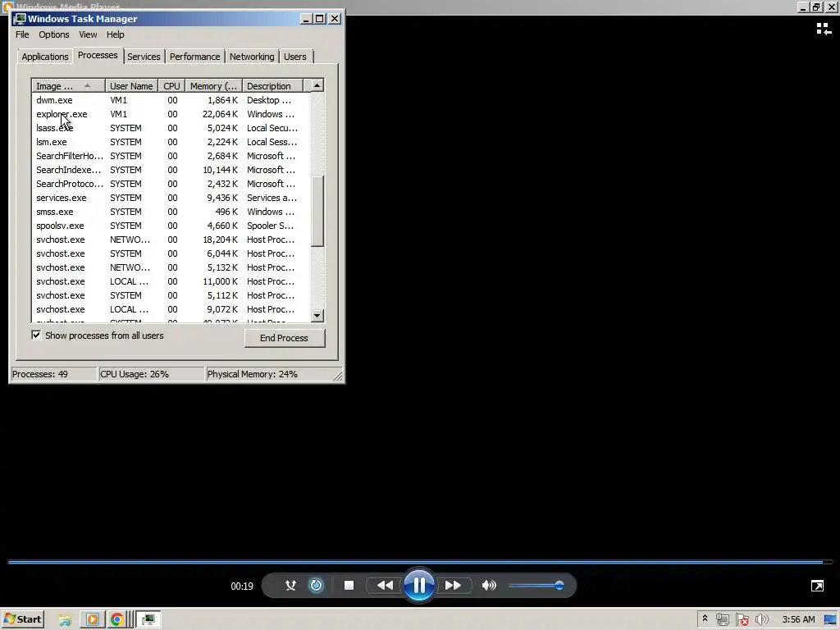Screen dimensions: 840x630
Task: Select the SearchIndexe... process
Action: (171, 170)
